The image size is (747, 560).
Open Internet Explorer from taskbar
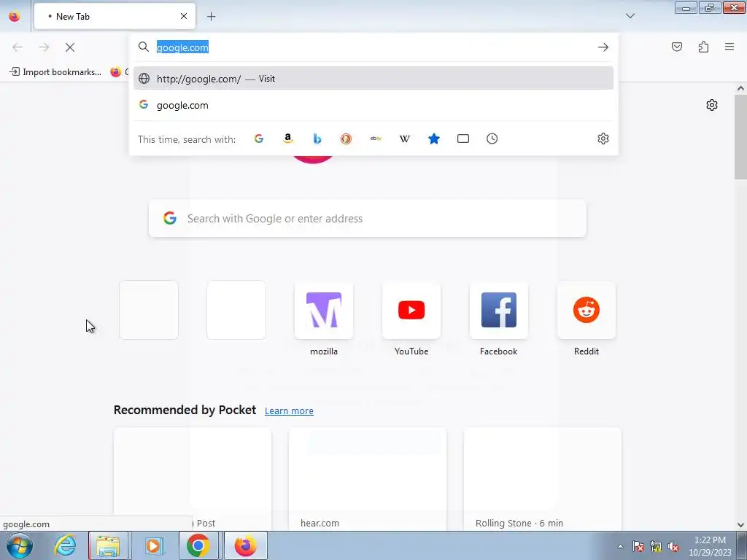pyautogui.click(x=65, y=545)
